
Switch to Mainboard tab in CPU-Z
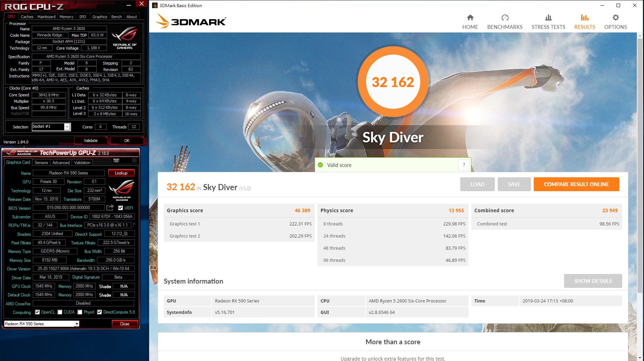(46, 17)
